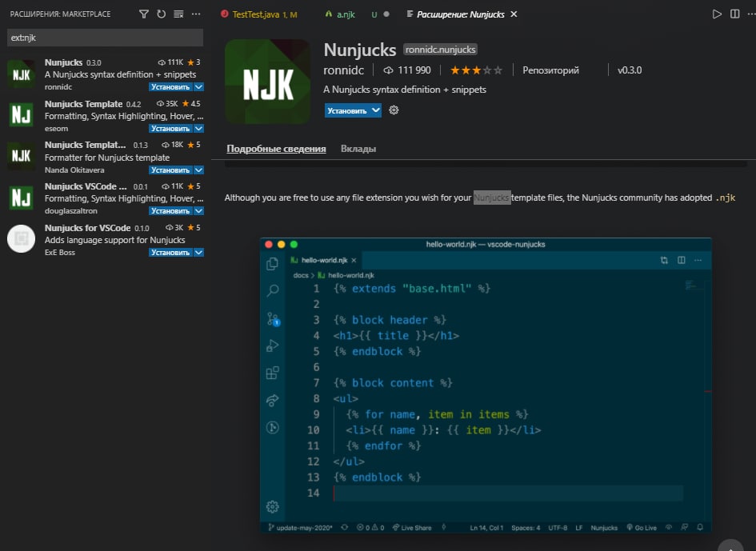Close the Nunjucks extension tab
This screenshot has height=551, width=756.
514,14
